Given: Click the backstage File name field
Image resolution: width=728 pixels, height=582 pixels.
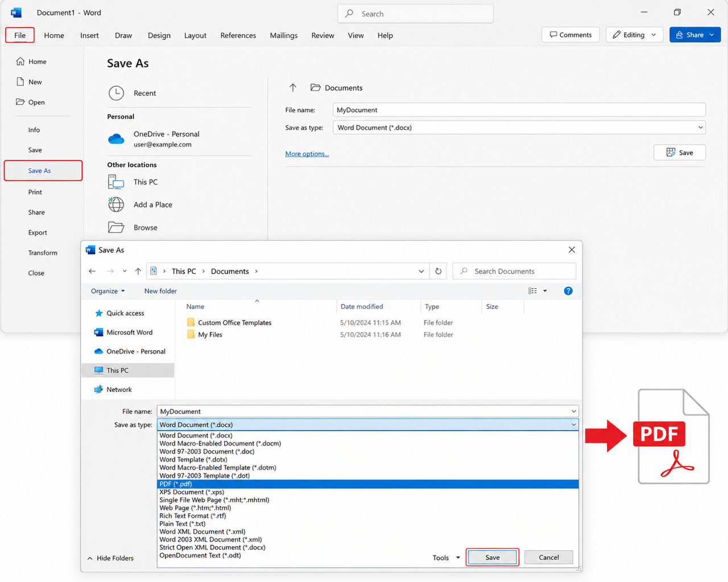Looking at the screenshot, I should 519,110.
